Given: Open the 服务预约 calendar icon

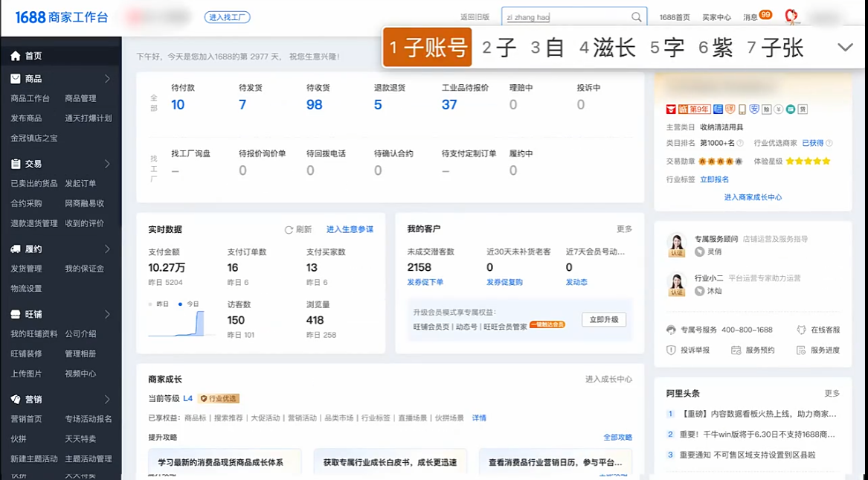Looking at the screenshot, I should point(736,350).
